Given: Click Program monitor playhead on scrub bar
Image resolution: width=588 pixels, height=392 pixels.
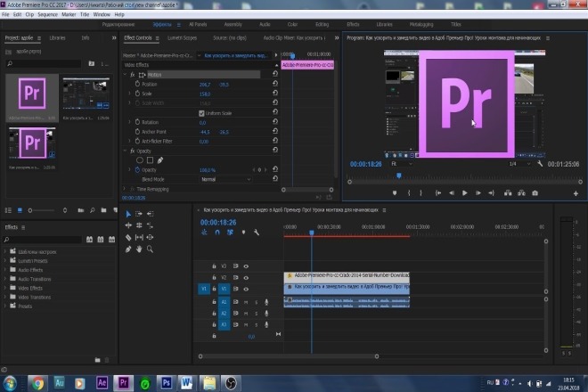Looking at the screenshot, I should click(x=399, y=176).
